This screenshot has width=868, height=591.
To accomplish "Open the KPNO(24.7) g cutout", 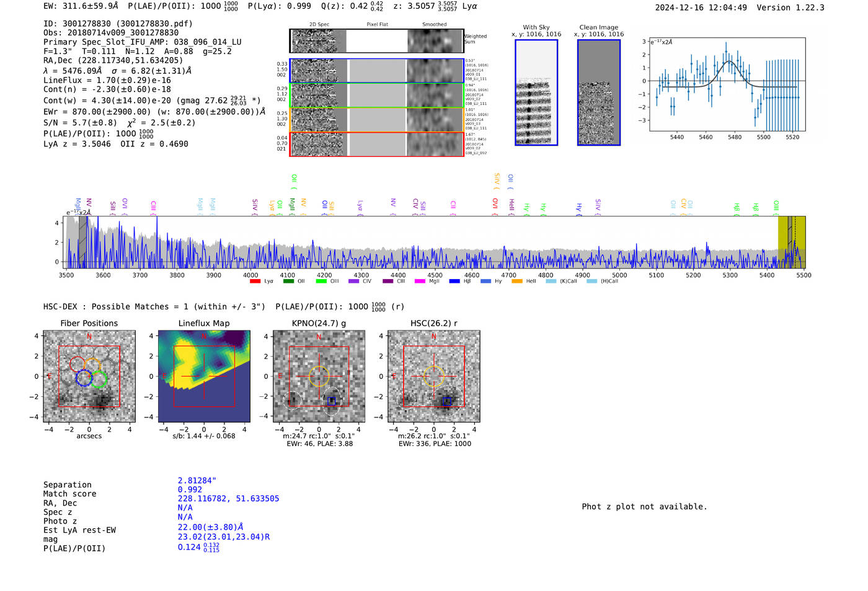I will (x=319, y=376).
